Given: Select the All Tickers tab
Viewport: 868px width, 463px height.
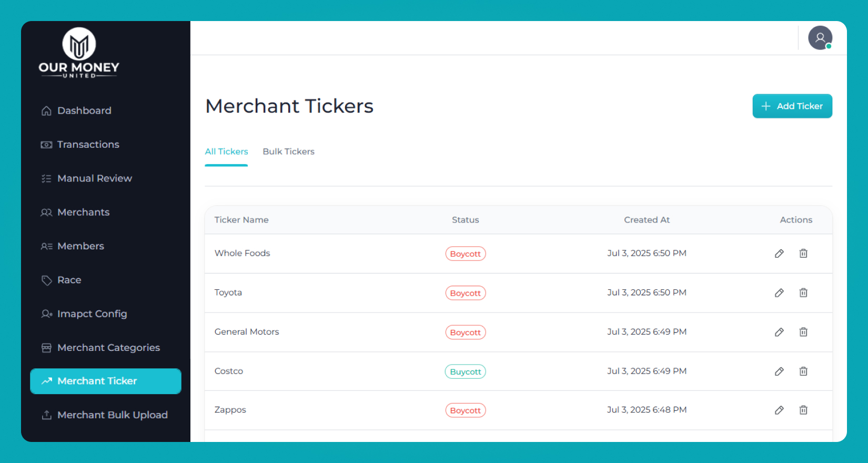Looking at the screenshot, I should (x=226, y=152).
